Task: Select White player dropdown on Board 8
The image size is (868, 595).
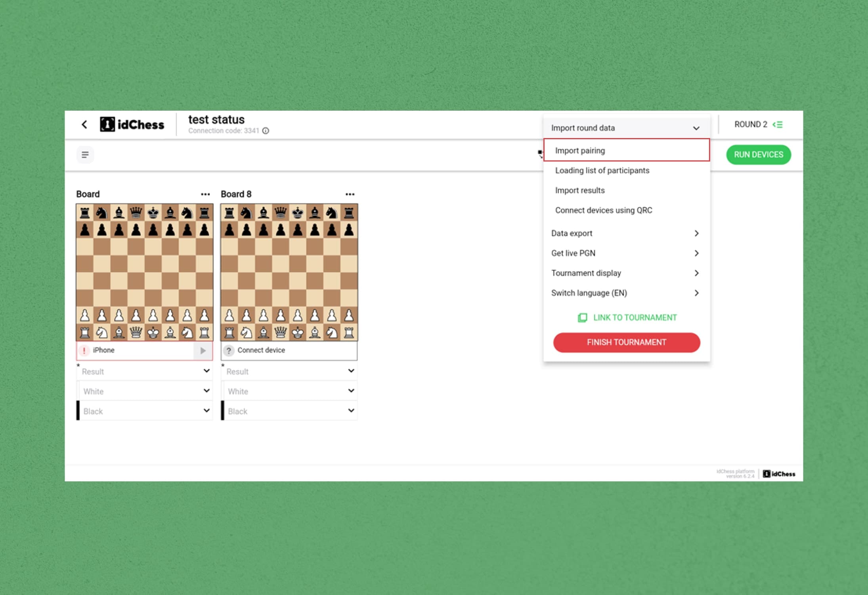Action: (289, 391)
